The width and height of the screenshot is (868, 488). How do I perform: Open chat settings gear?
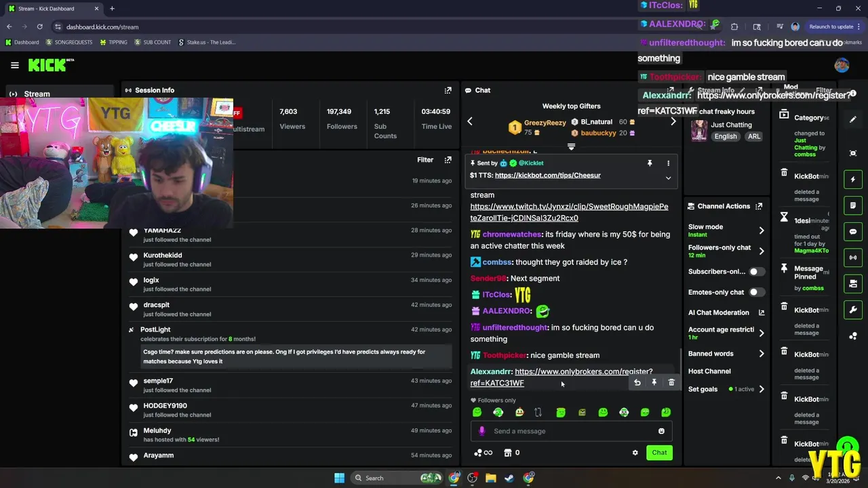[x=635, y=453]
